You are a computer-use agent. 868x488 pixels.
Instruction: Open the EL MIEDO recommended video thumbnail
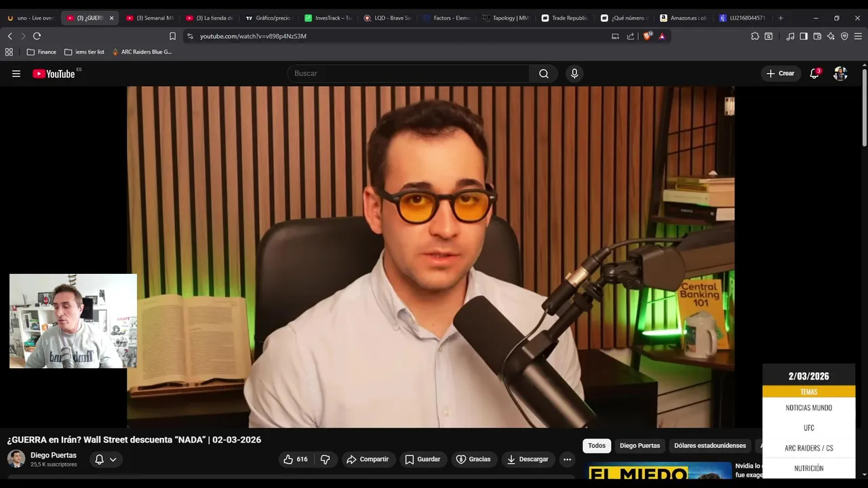(658, 471)
